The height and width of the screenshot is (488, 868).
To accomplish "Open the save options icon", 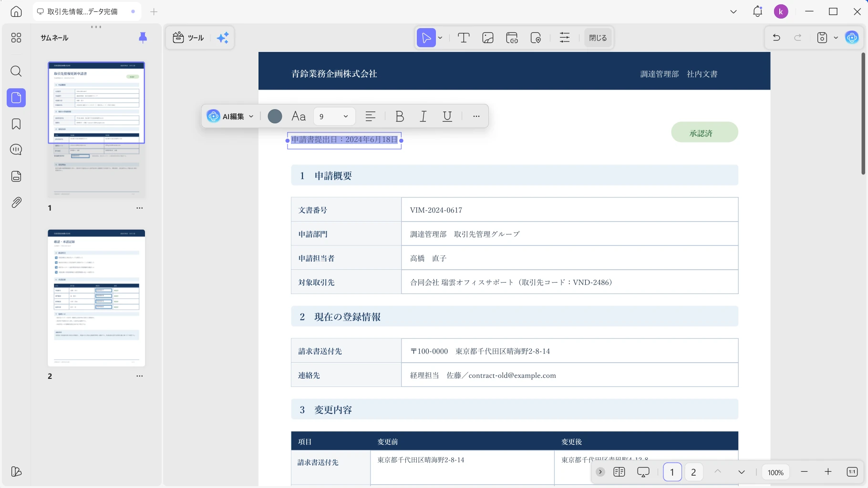I will click(x=822, y=38).
